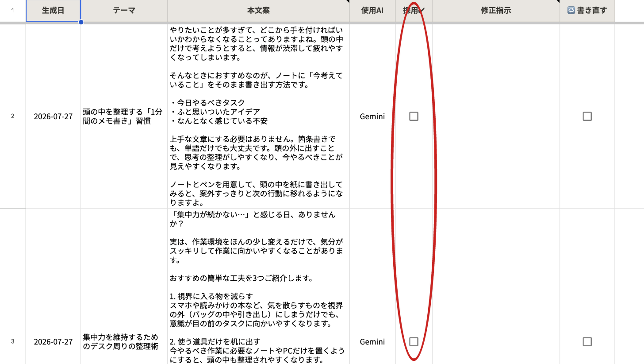Screen dimensions: 644x364
Task: Select row number 1 header
Action: click(x=13, y=10)
